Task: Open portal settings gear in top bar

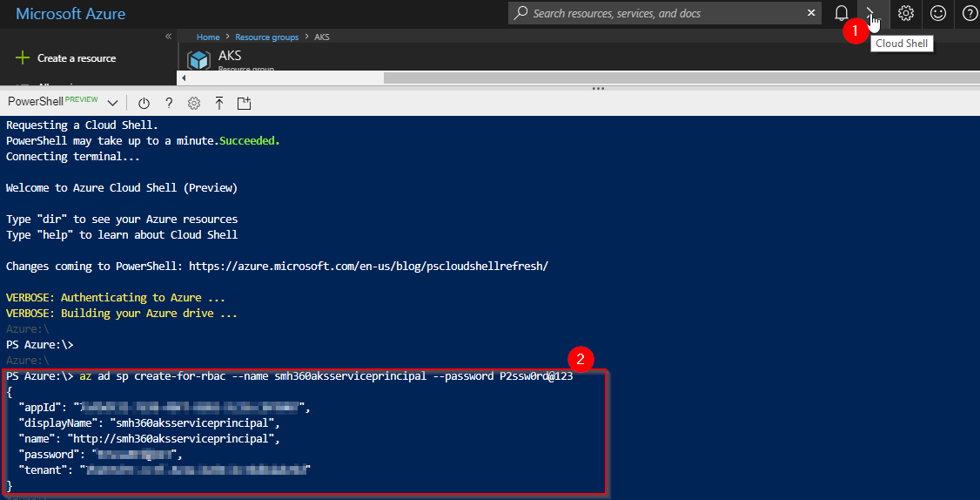Action: (x=906, y=13)
